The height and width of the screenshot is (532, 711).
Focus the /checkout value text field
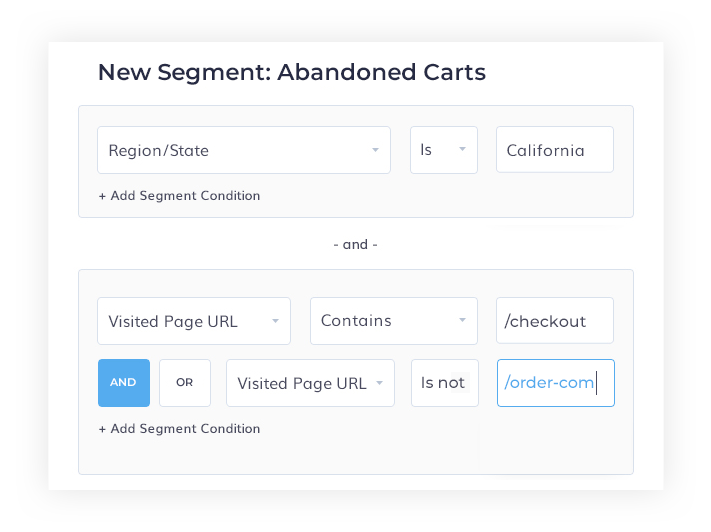tap(554, 321)
